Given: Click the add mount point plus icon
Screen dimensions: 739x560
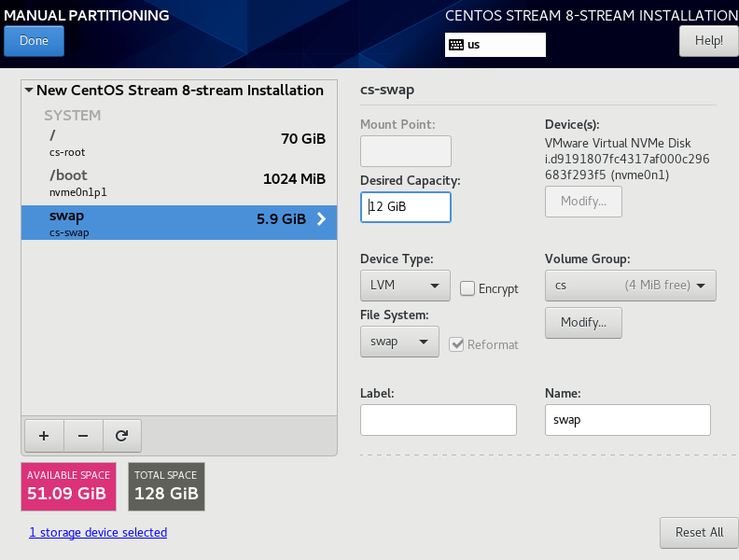Looking at the screenshot, I should (44, 436).
